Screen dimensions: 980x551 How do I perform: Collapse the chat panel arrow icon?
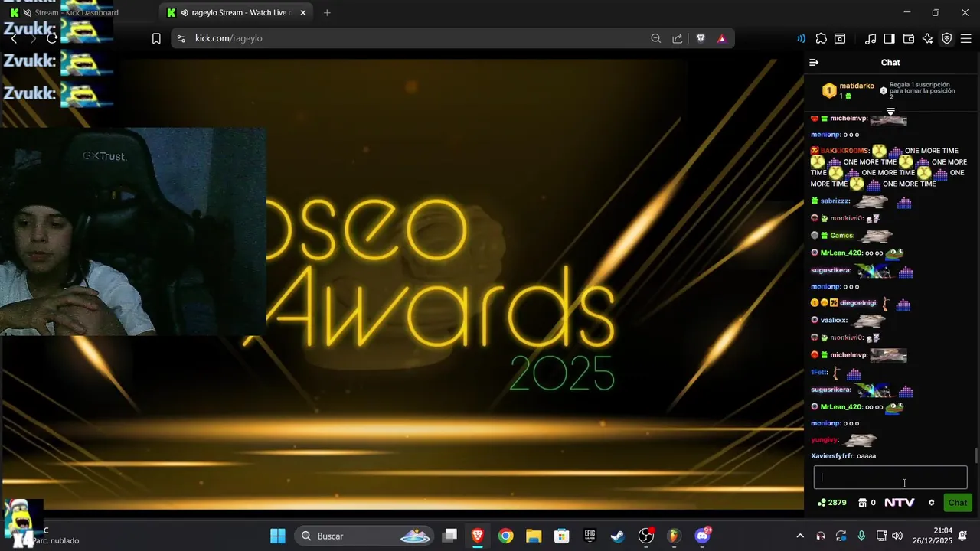coord(814,63)
